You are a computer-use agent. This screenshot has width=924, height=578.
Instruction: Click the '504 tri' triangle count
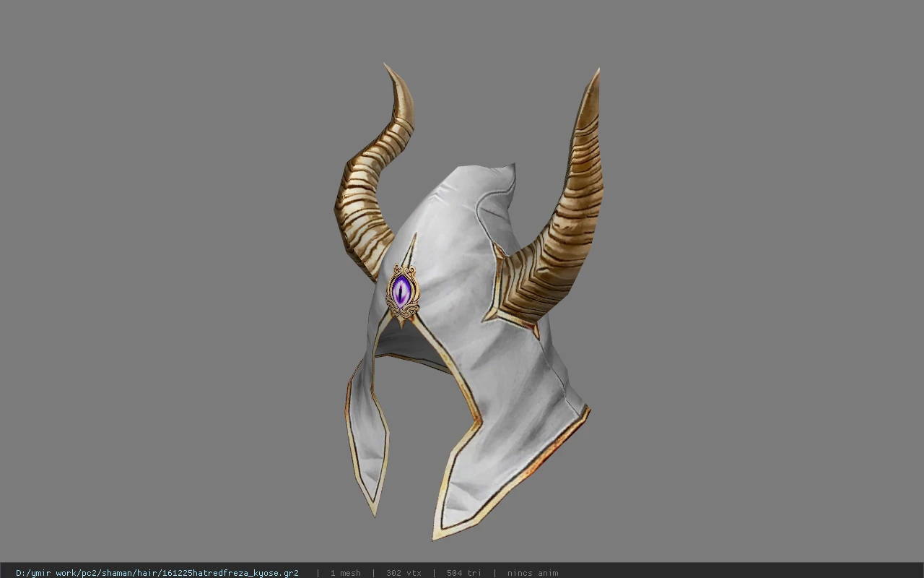point(463,573)
